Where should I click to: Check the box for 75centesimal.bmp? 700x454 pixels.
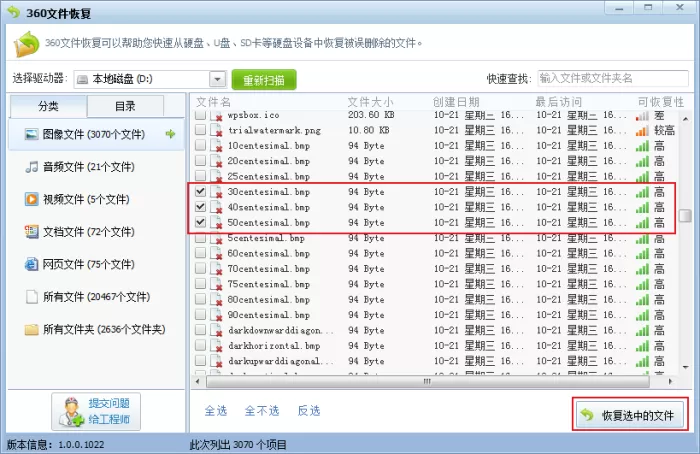[200, 283]
